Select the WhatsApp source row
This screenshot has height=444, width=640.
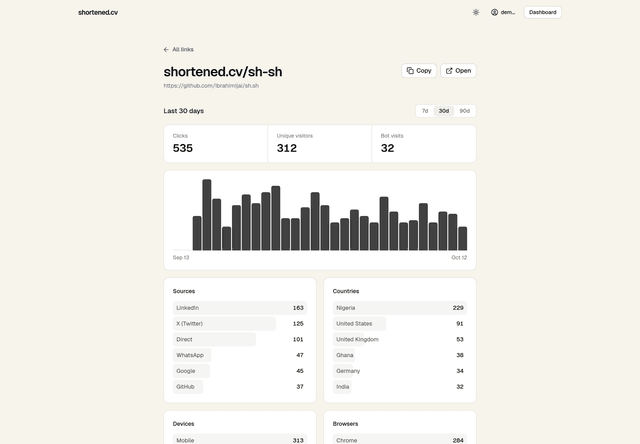[240, 355]
